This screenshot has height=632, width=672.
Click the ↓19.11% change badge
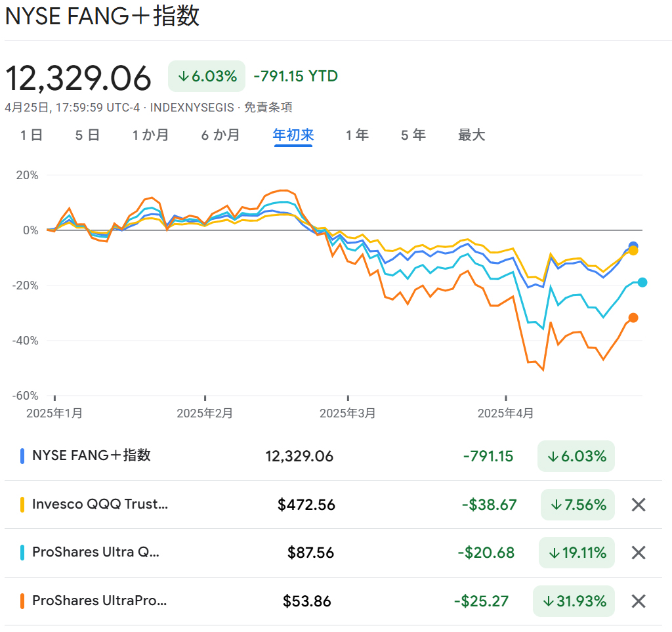(x=577, y=553)
